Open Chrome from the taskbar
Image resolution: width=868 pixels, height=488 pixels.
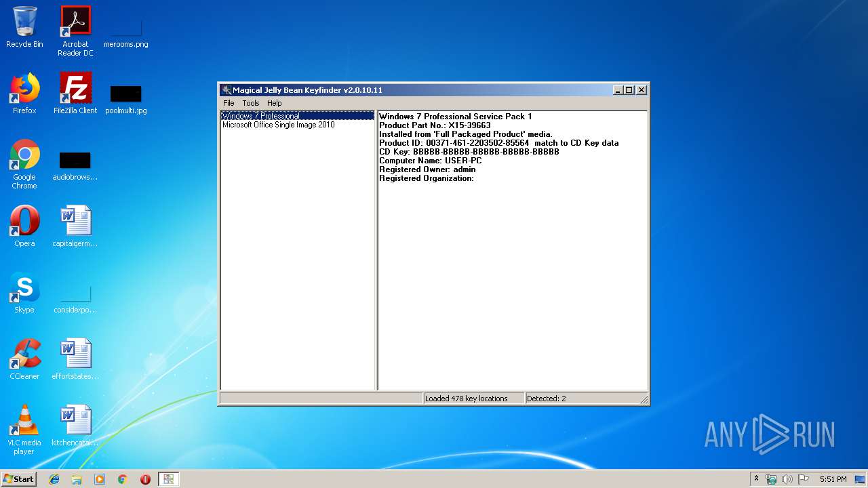tap(122, 479)
